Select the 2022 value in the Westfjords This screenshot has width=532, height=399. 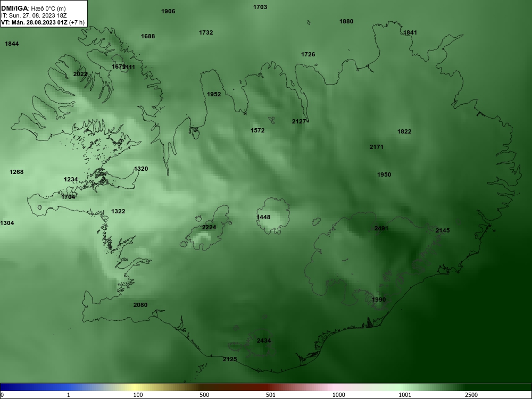[x=80, y=74]
